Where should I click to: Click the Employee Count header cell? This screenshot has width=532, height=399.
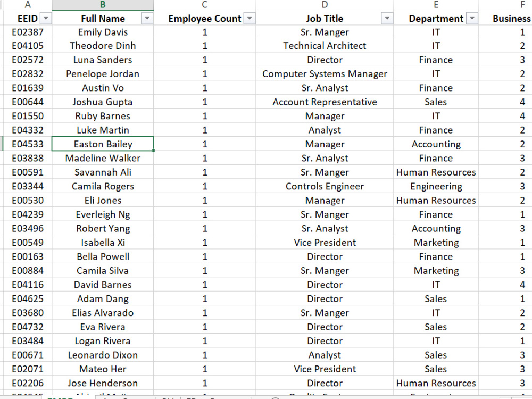(x=205, y=18)
